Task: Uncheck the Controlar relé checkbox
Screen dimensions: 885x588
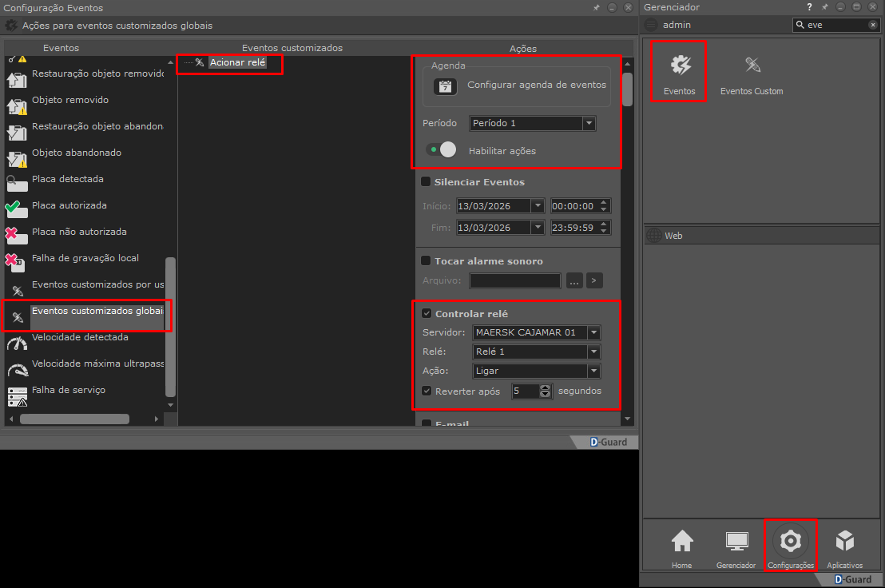Action: tap(427, 314)
